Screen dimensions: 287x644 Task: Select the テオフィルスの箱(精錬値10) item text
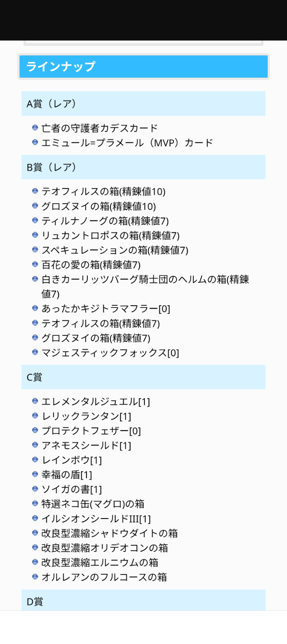pyautogui.click(x=104, y=192)
